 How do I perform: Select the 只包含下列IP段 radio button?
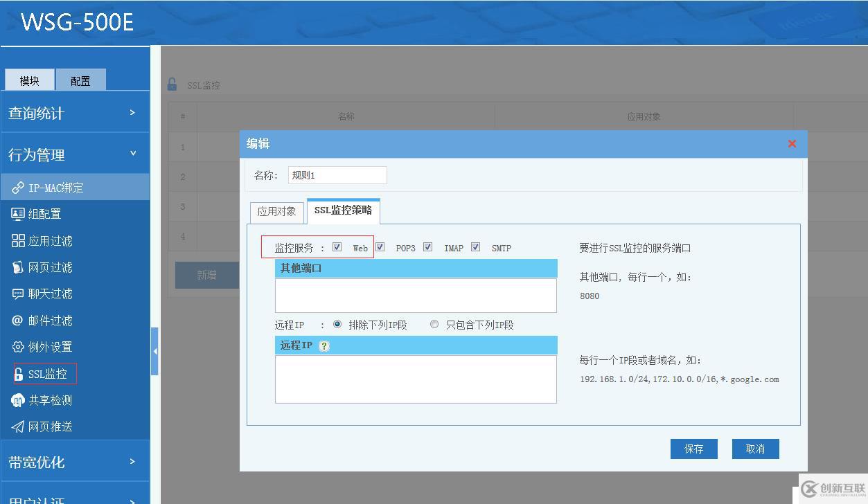[434, 324]
